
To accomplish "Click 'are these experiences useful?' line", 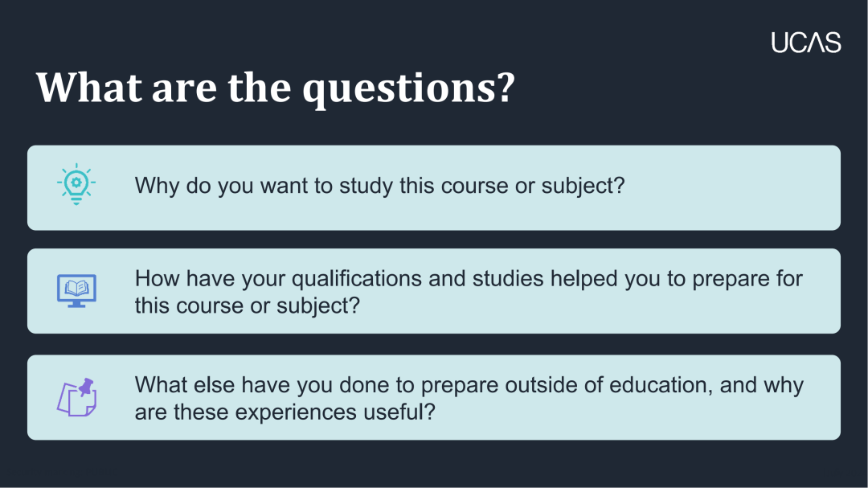I will pos(285,412).
